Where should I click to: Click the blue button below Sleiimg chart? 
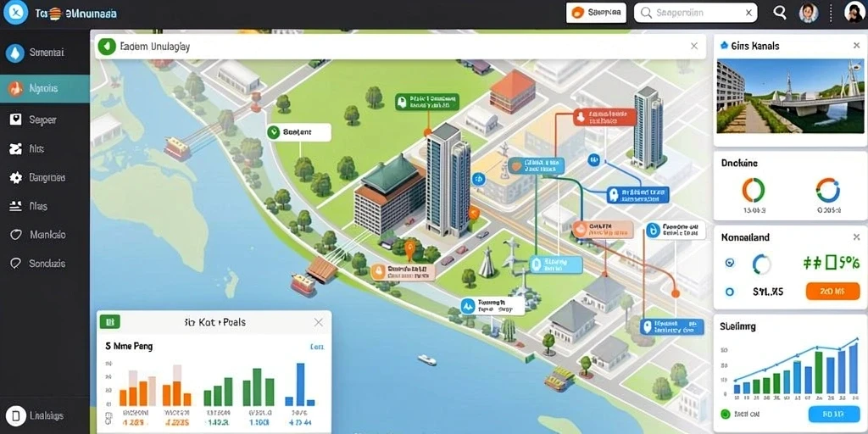(x=832, y=414)
